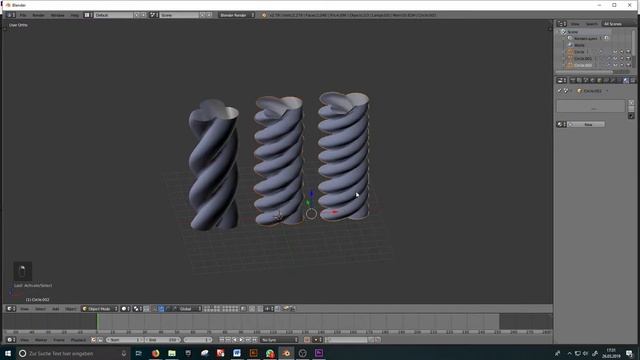Click the outliner vertical scrollbar
Viewport: 640px width, 360px height.
[633, 43]
